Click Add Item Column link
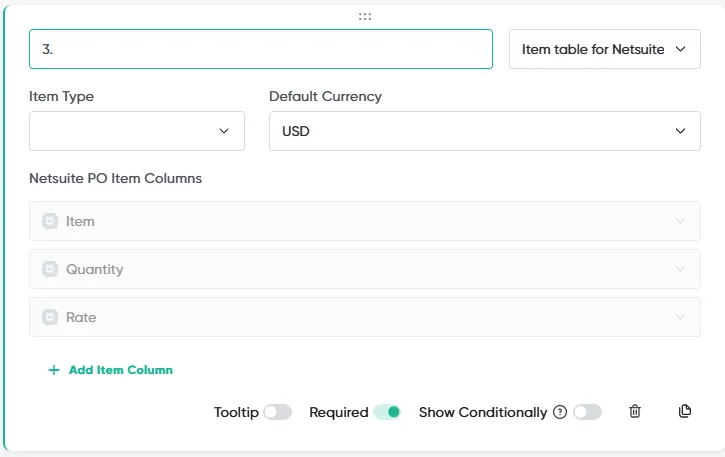Viewport: 725px width, 457px height. (121, 370)
